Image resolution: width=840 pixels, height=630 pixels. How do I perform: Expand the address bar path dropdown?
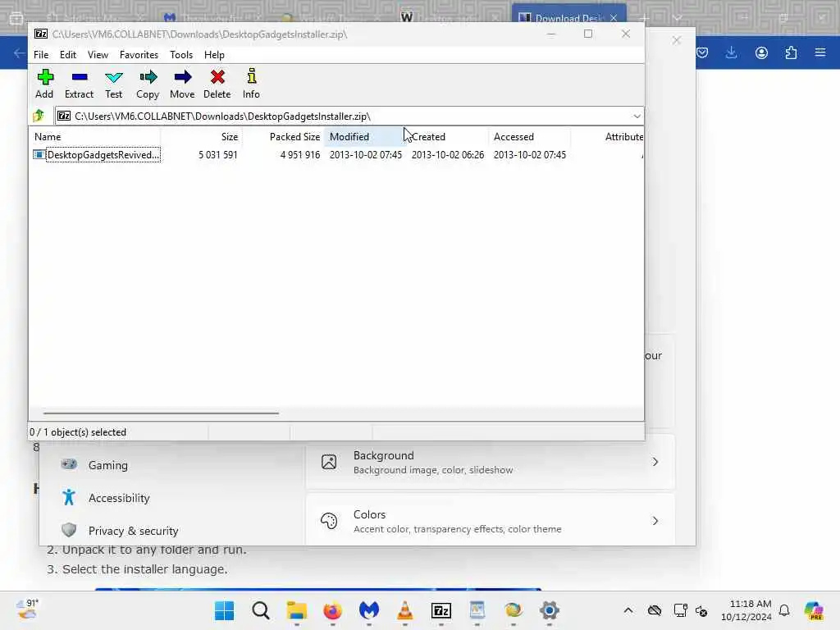(x=637, y=116)
